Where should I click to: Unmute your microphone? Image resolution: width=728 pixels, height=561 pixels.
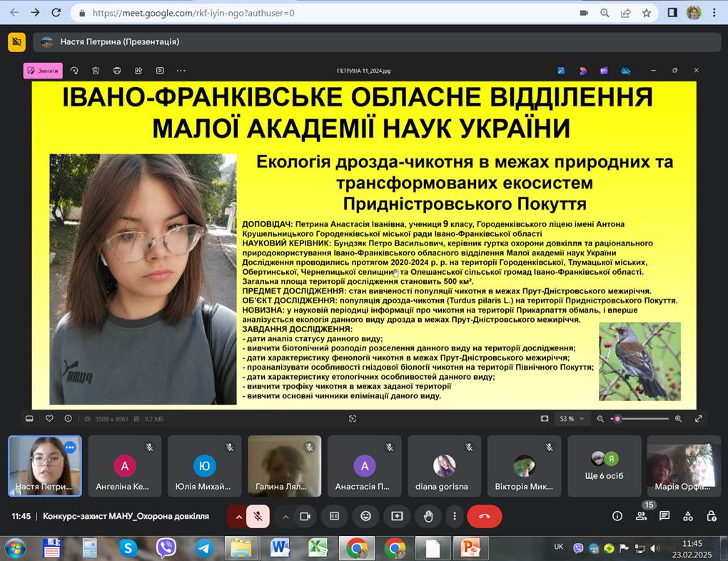click(258, 515)
